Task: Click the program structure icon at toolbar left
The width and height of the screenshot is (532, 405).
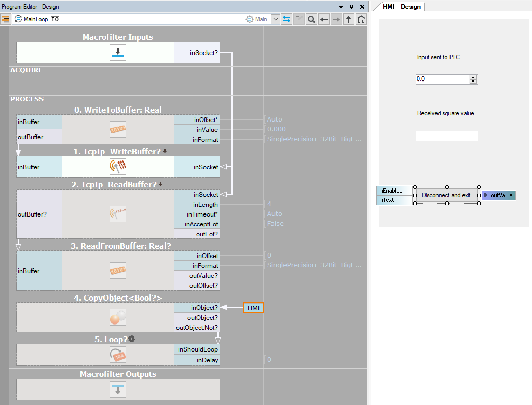Action: pyautogui.click(x=6, y=19)
